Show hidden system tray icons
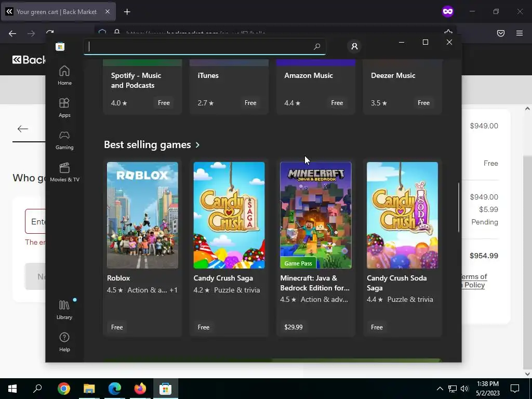Screen dimensions: 532x399 click(440, 389)
